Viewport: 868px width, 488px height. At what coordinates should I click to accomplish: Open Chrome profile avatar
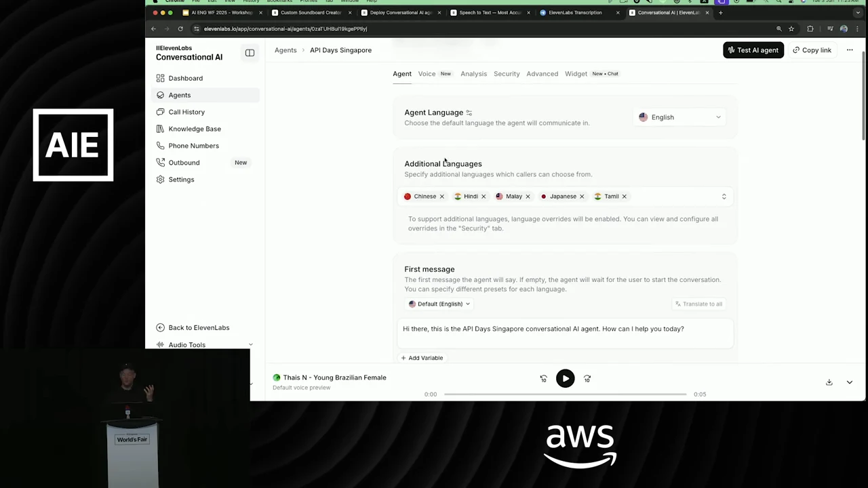[x=844, y=28]
